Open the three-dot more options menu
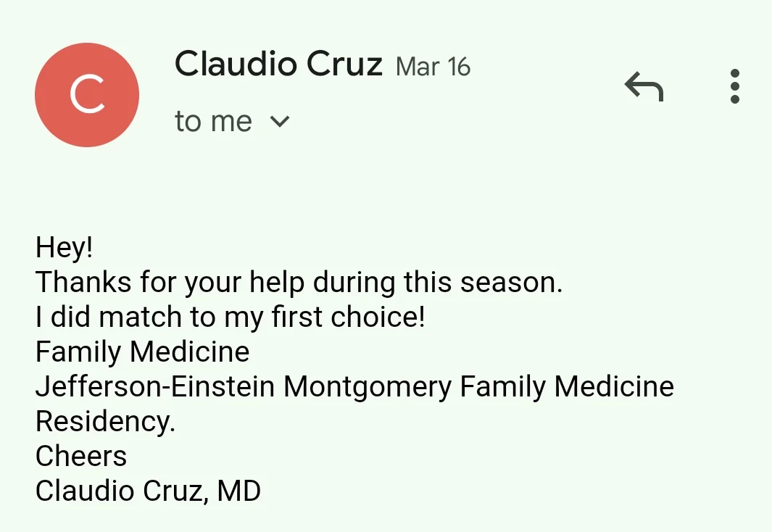772x532 pixels. tap(734, 86)
